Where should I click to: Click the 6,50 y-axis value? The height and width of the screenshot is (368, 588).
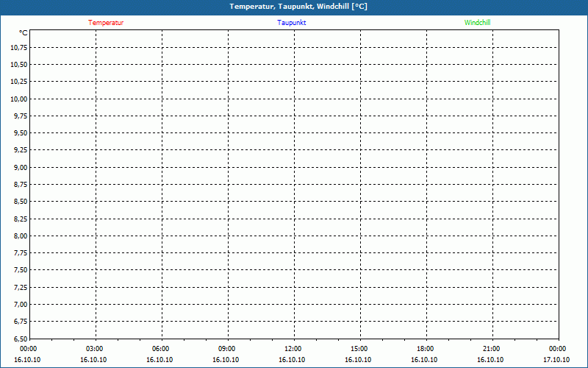(21, 339)
